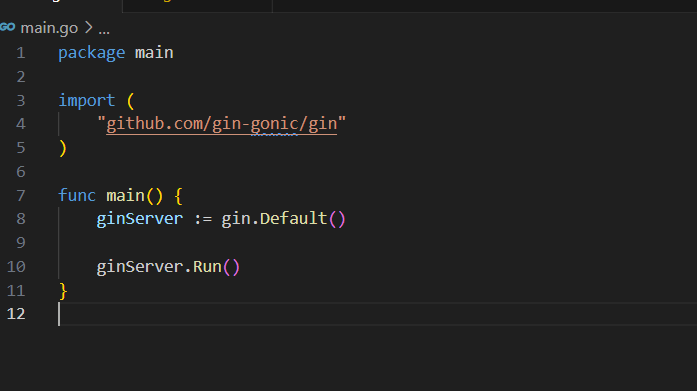The width and height of the screenshot is (697, 391).
Task: Open the main.go breadcrumb item
Action: click(49, 28)
